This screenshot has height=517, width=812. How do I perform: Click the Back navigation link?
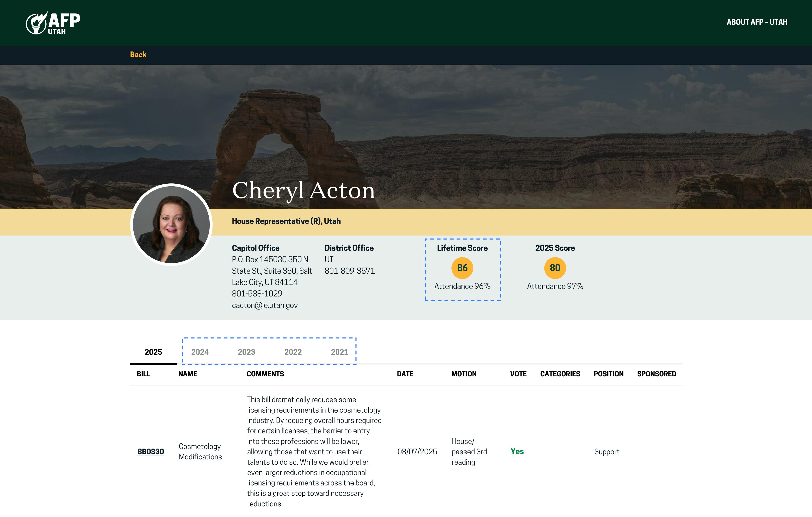coord(138,54)
